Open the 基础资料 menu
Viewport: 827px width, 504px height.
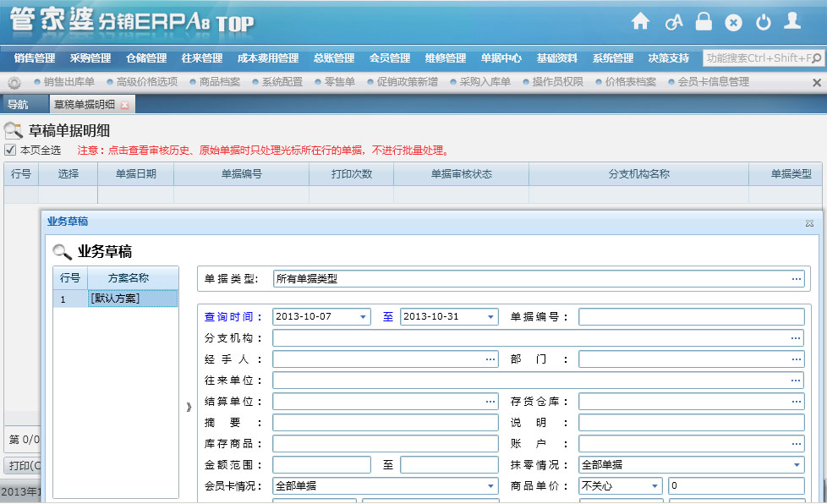point(556,58)
